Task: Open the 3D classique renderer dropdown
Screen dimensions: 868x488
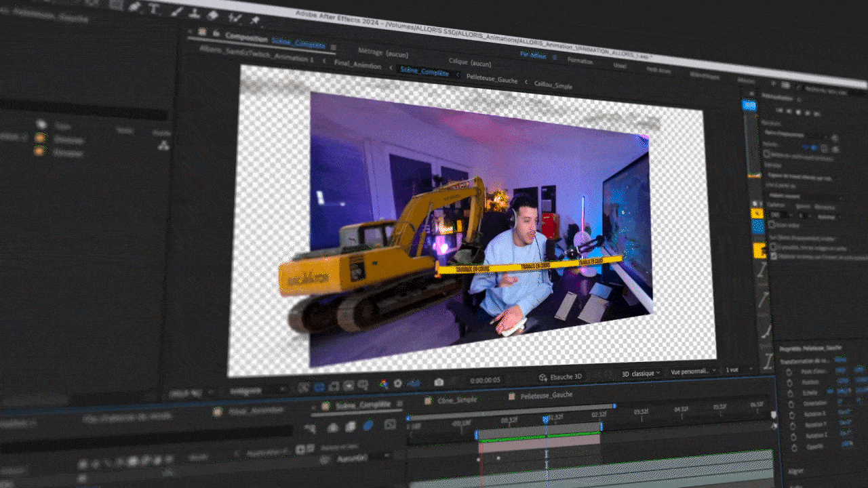Action: pyautogui.click(x=639, y=373)
